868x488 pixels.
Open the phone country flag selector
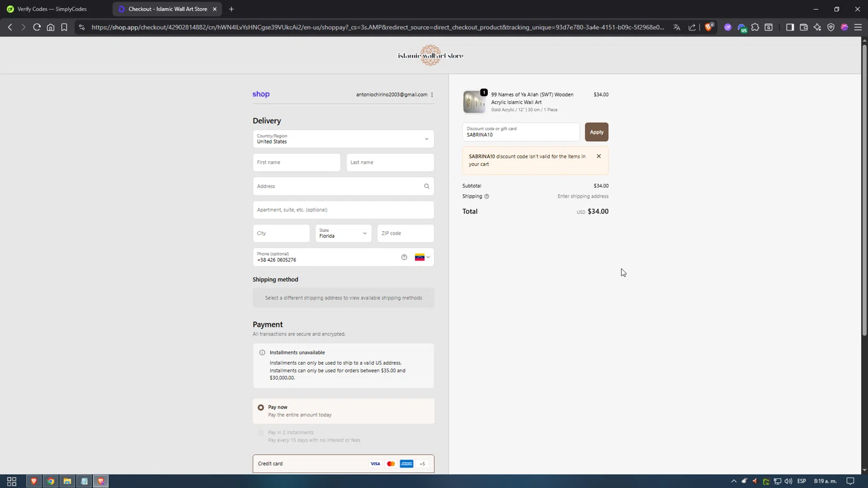[422, 257]
